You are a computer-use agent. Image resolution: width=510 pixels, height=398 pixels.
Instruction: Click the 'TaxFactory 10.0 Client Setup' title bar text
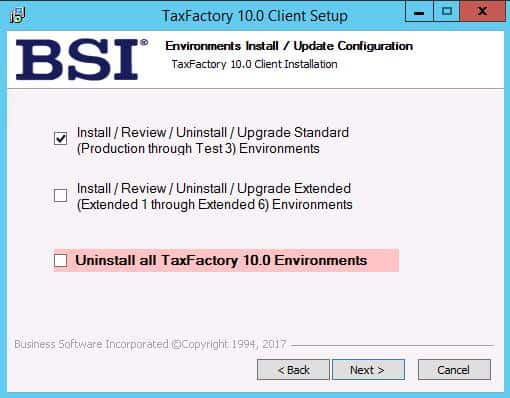click(255, 16)
